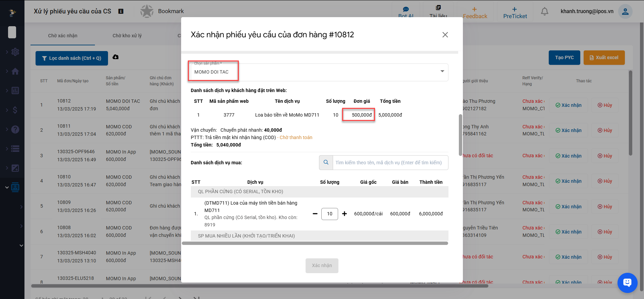Click the dialog's vertical scrollbar

[461, 135]
